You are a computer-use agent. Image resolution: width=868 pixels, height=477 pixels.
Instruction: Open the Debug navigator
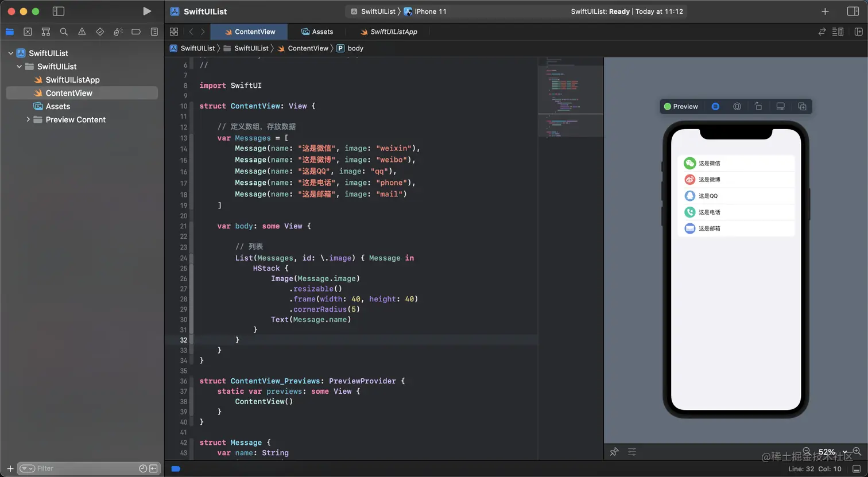pyautogui.click(x=118, y=32)
